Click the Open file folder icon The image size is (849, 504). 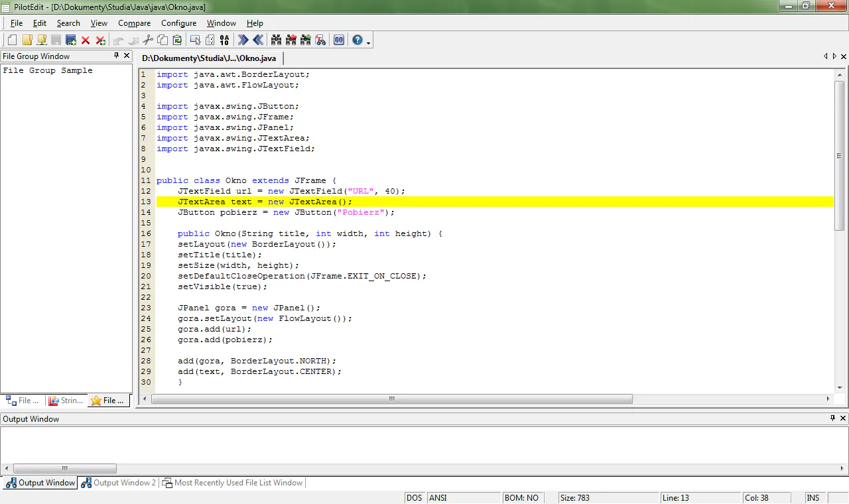click(27, 40)
